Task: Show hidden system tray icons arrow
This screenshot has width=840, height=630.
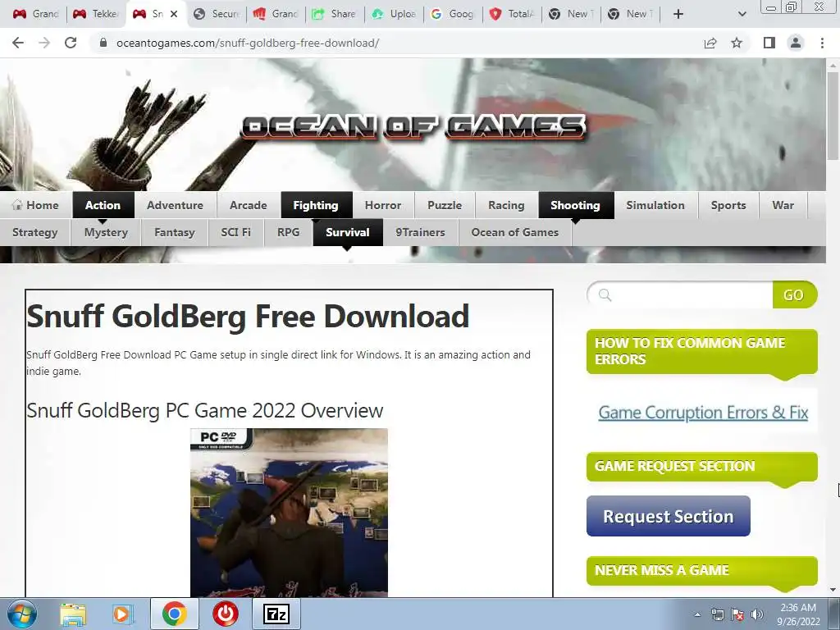Action: click(697, 615)
